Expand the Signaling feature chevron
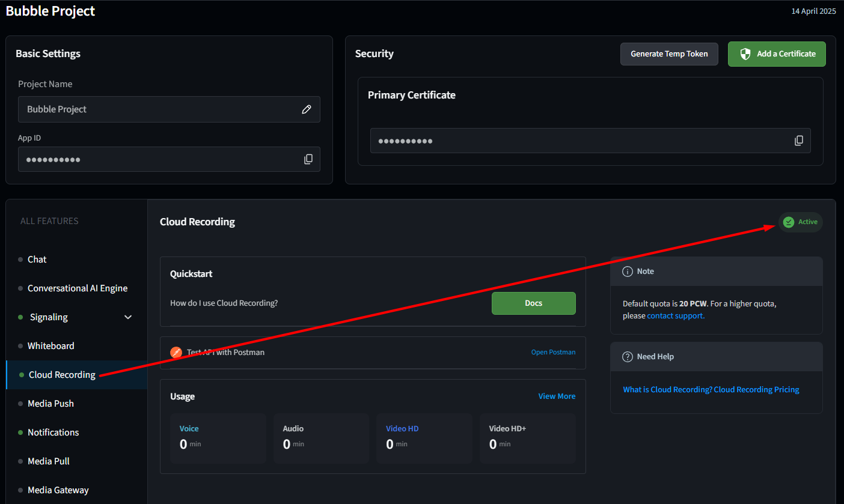Screen dimensions: 844x504 128,317
